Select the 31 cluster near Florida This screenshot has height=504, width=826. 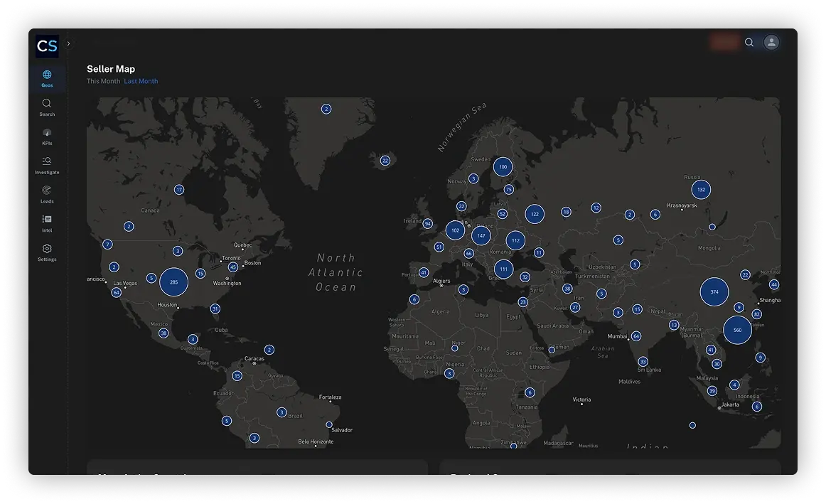(x=215, y=309)
